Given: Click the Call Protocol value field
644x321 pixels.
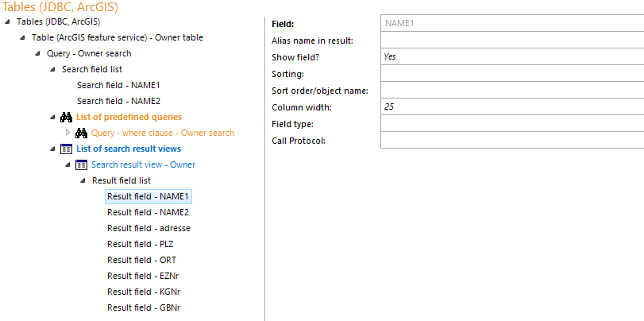Looking at the screenshot, I should (512, 140).
